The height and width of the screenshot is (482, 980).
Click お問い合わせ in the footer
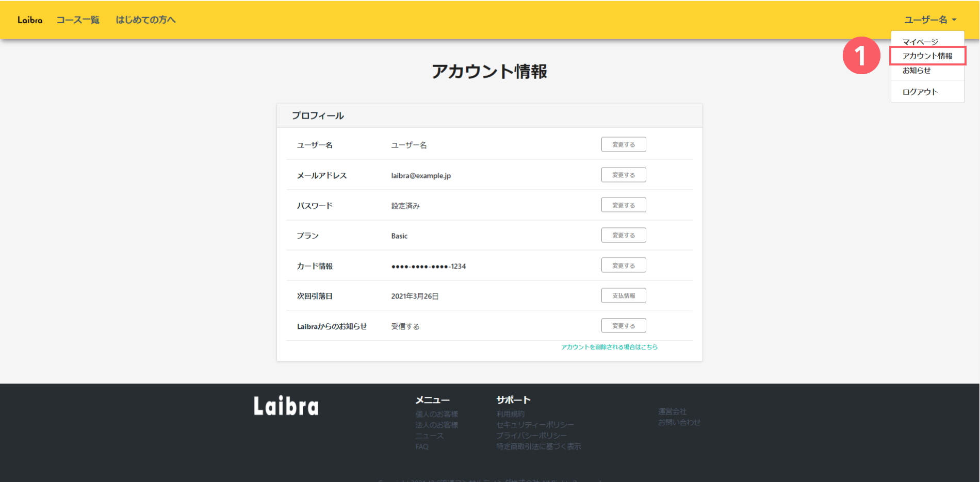[x=679, y=423]
